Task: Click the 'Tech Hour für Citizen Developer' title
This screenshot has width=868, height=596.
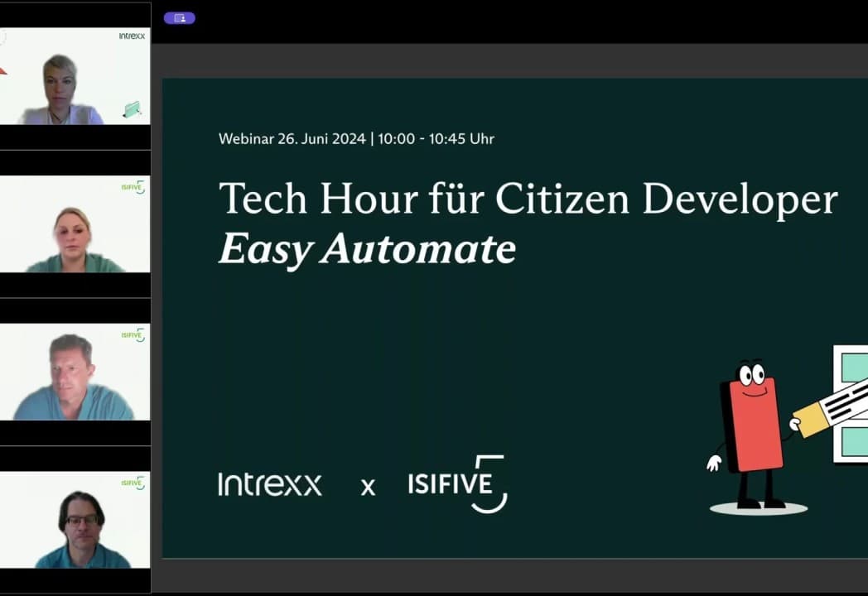Action: pyautogui.click(x=527, y=199)
